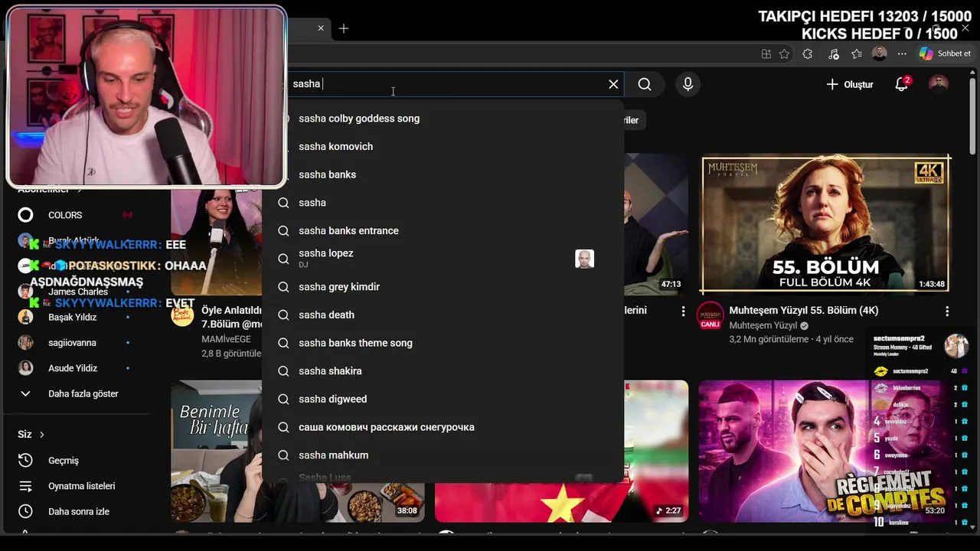Start voice search with the microphone icon

coord(688,84)
